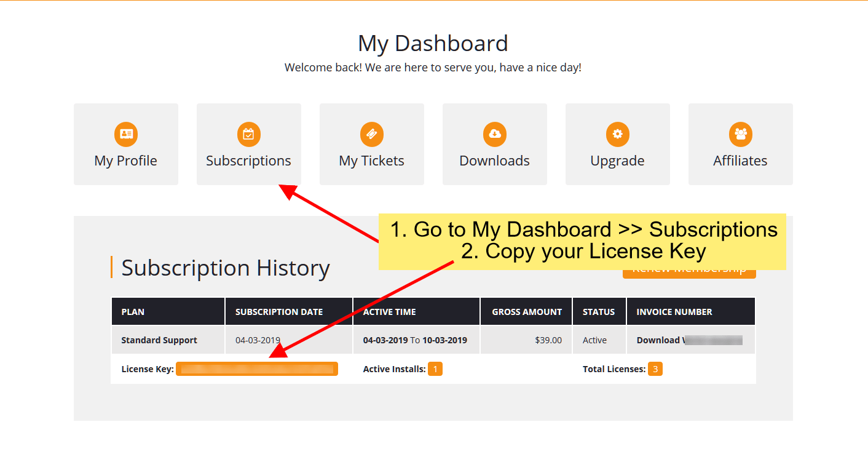Image resolution: width=868 pixels, height=454 pixels.
Task: Click the INVOICE NUMBER column header
Action: coord(691,312)
